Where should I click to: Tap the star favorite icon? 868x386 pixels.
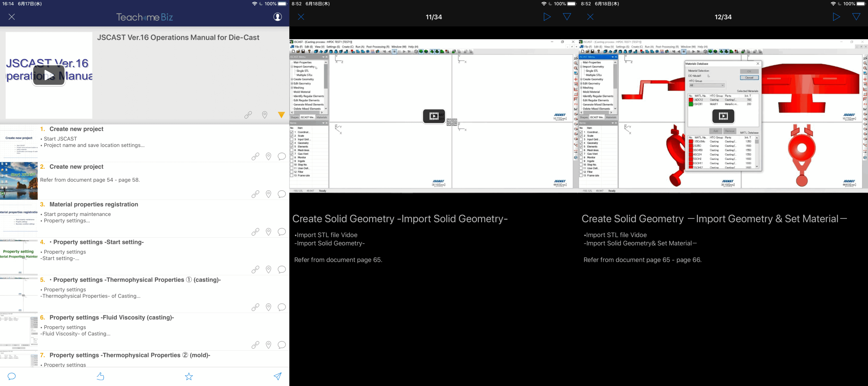189,376
